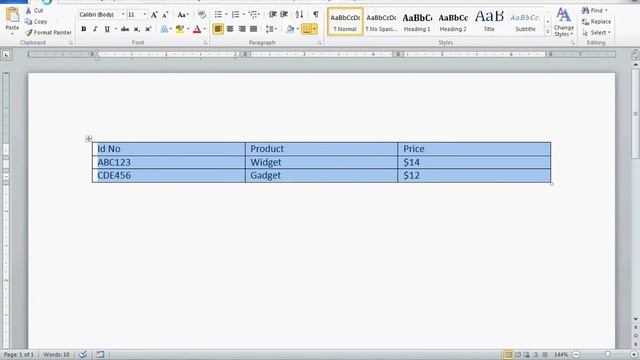Align text right

(242, 29)
